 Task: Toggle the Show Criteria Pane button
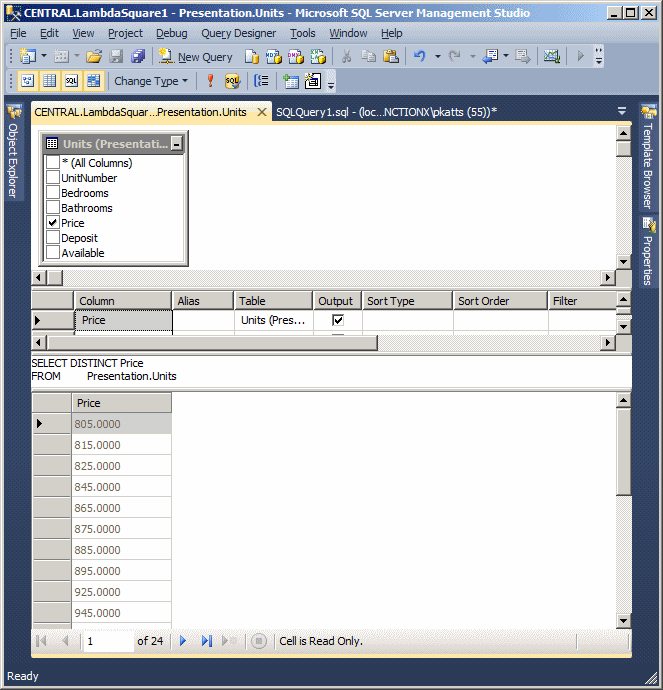(x=50, y=81)
